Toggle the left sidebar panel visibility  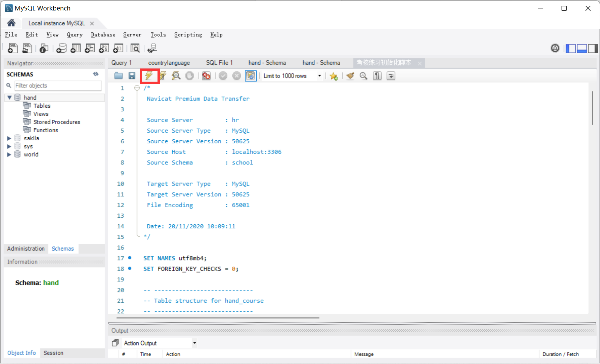pos(571,49)
